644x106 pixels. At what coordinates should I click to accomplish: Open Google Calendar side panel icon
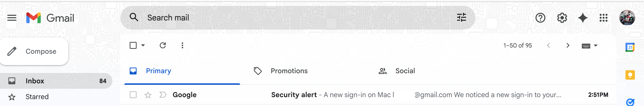click(630, 47)
